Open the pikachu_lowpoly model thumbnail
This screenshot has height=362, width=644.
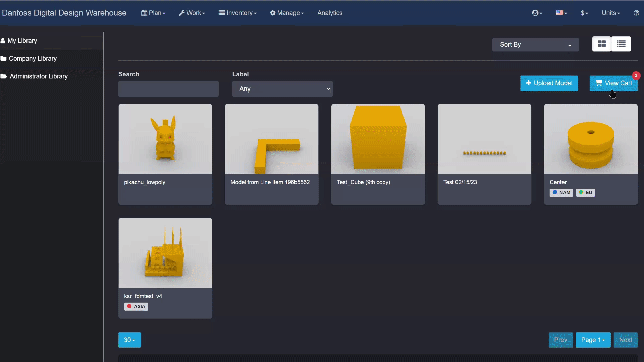tap(165, 139)
